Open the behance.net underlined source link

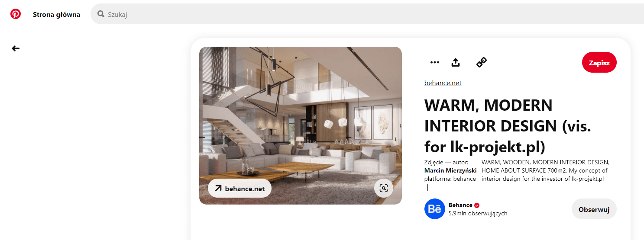443,83
